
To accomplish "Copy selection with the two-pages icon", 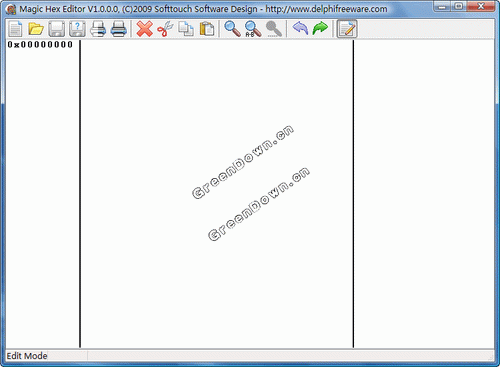I will [186, 29].
